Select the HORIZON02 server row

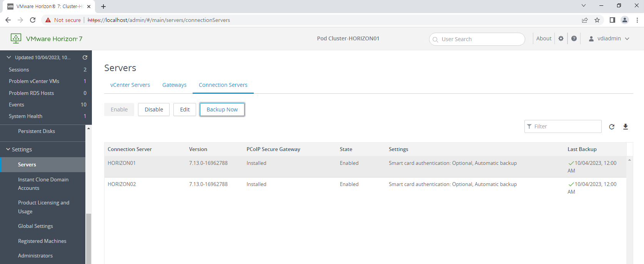coord(365,188)
